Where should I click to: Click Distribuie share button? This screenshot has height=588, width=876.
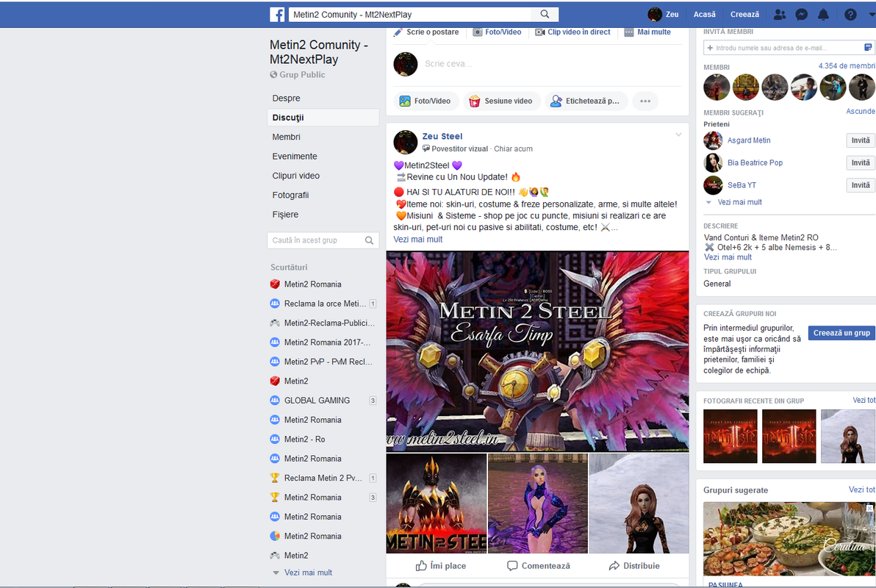(634, 566)
